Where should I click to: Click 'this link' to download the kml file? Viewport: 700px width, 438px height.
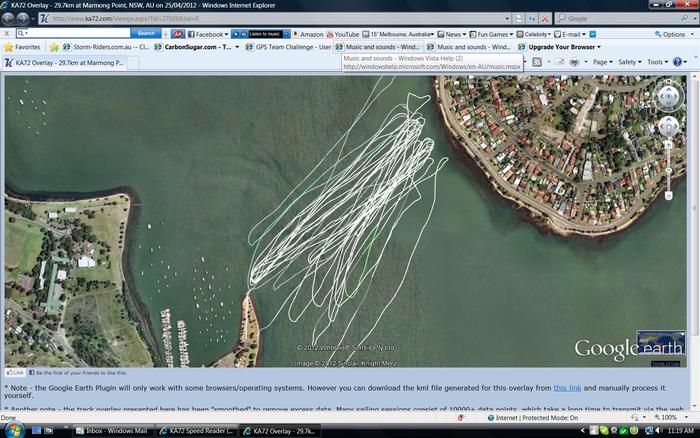click(567, 386)
